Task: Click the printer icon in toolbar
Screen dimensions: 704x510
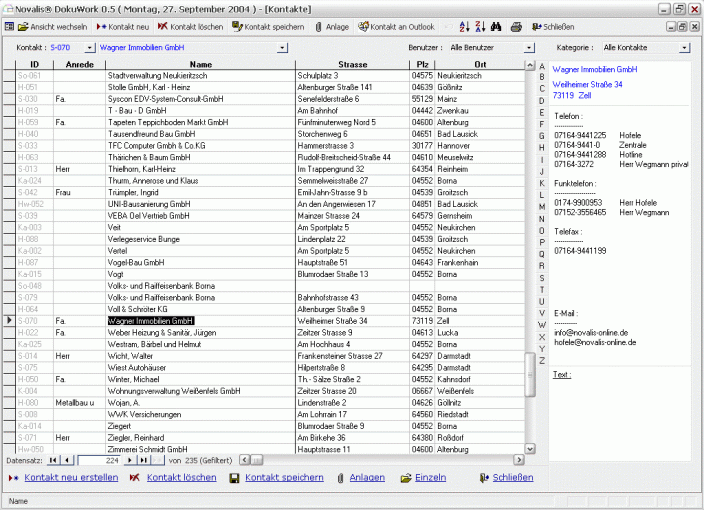Action: point(516,27)
